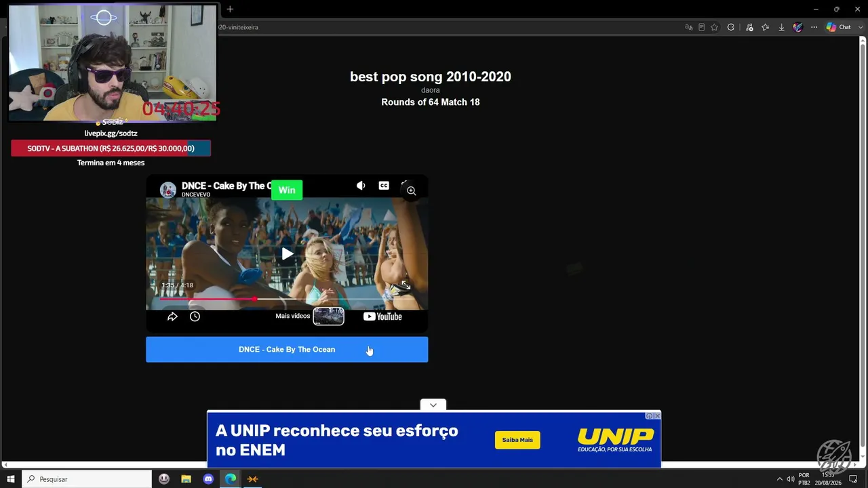Add video to Watch Later clock icon

click(195, 317)
